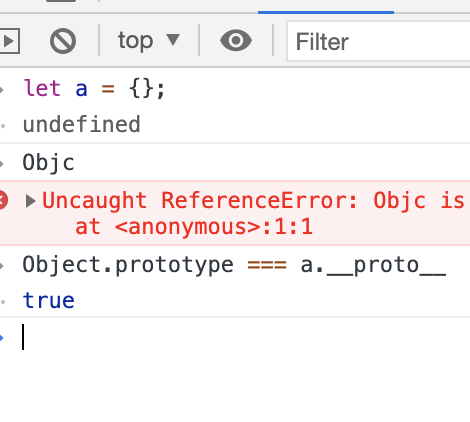The image size is (470, 422).
Task: Click the 'undefined' output line
Action: 81,125
